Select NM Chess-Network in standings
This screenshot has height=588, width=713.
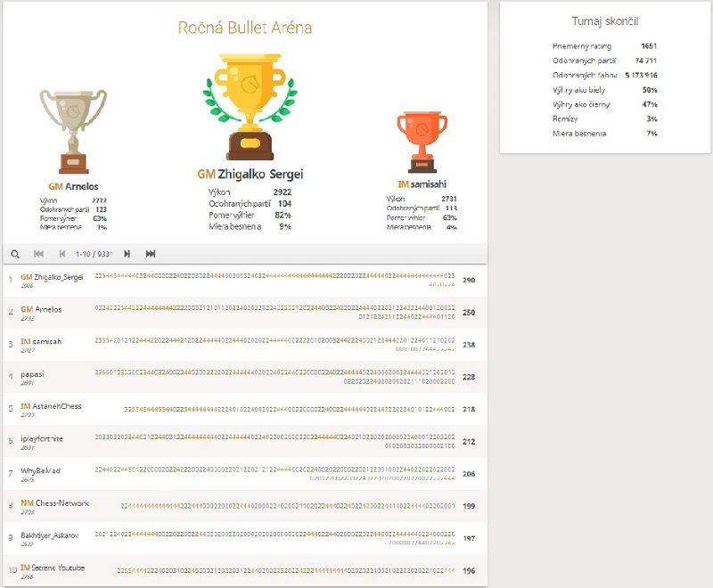point(54,503)
